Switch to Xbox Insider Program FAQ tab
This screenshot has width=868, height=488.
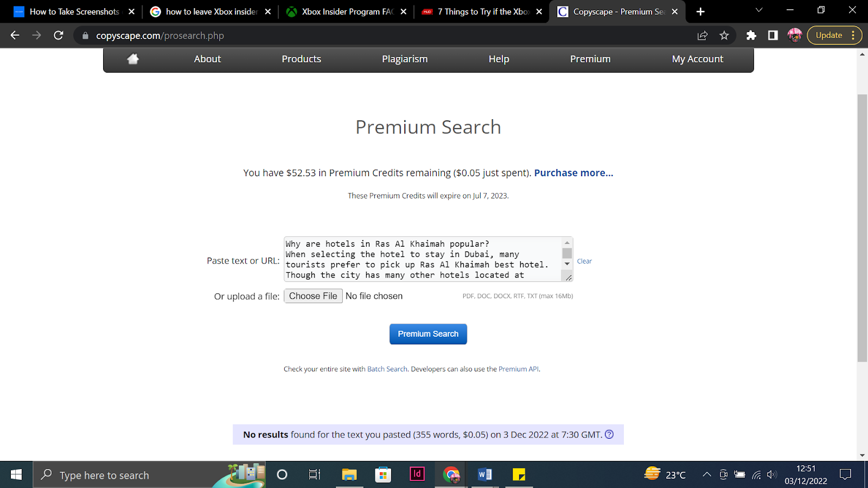pyautogui.click(x=347, y=11)
